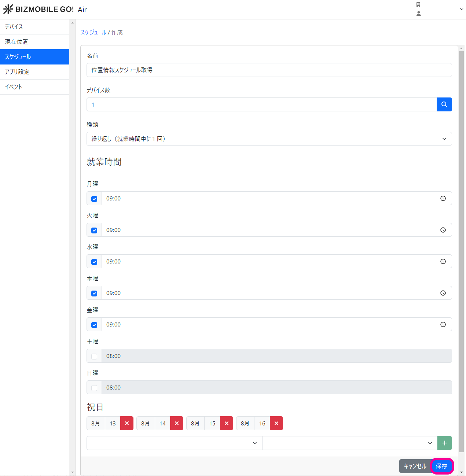Click the 名前 schedule name field

click(269, 70)
